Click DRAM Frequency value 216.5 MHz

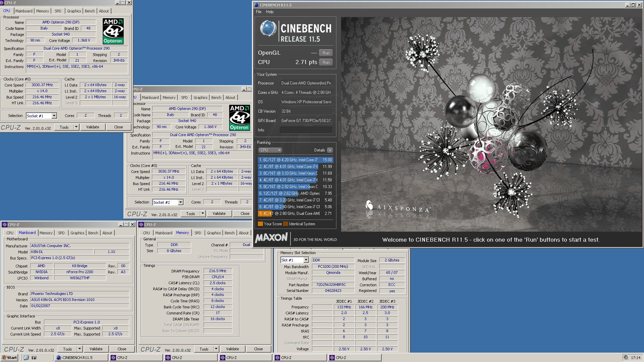point(218,271)
